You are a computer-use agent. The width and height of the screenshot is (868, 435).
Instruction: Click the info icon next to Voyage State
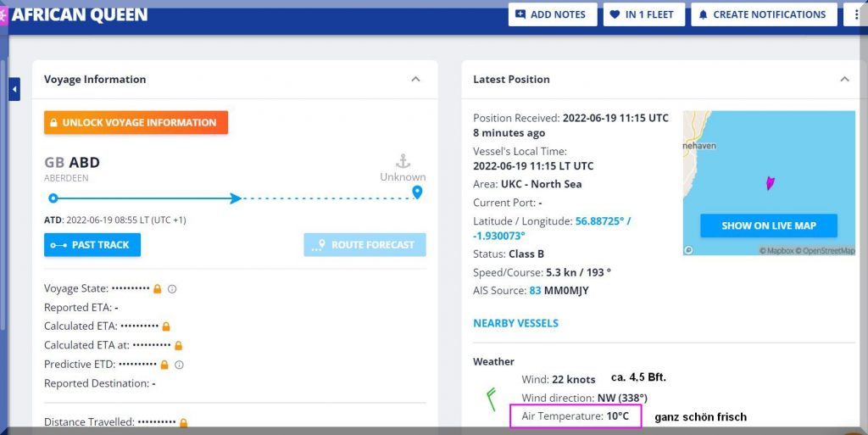coord(172,289)
